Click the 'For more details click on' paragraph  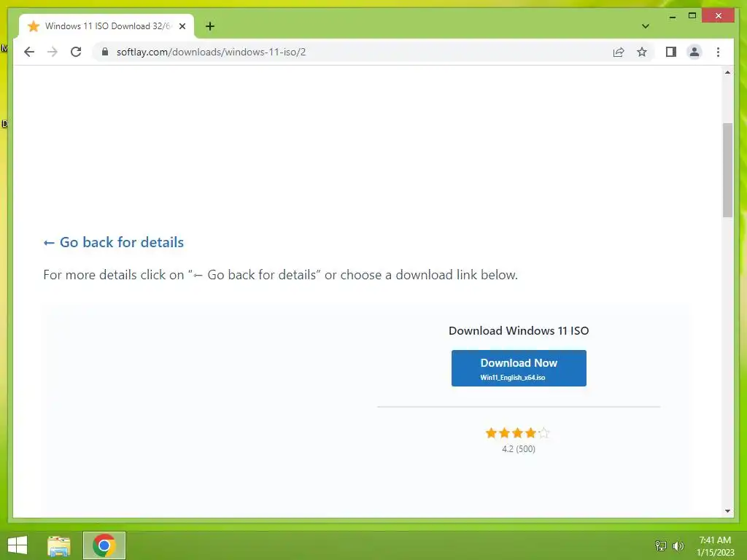coord(280,275)
